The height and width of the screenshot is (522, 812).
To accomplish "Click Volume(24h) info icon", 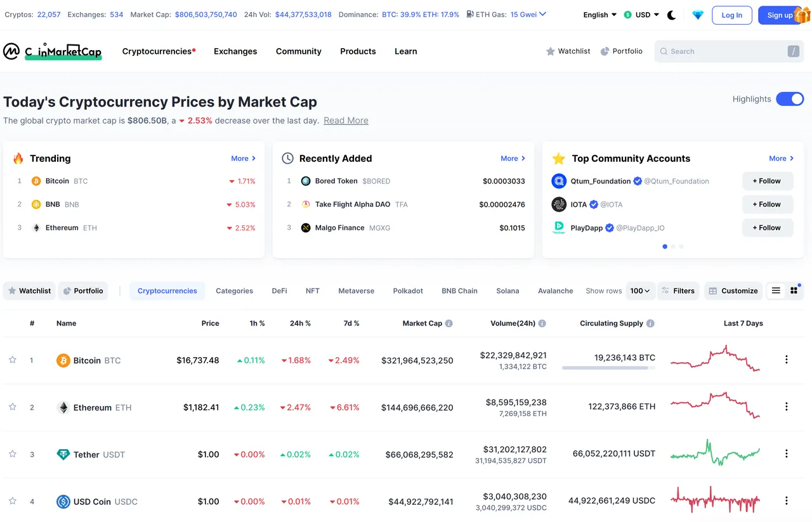I will click(542, 323).
